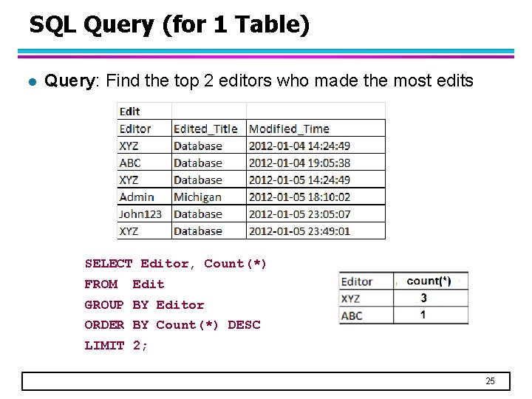This screenshot has height=399, width=532.
Task: Click the slide title 'SQL Query (for 1 Table)'
Action: (170, 25)
